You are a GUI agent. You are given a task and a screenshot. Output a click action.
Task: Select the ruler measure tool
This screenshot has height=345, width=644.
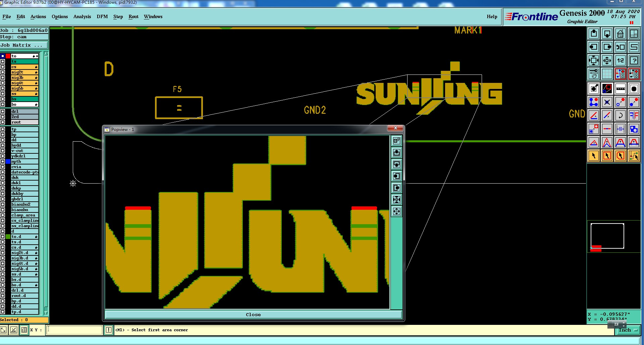tap(621, 89)
